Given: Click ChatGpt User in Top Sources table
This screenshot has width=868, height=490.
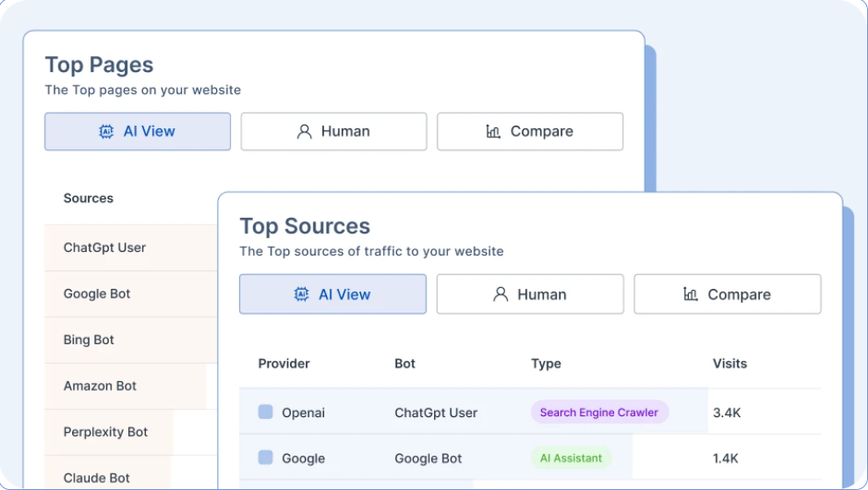Looking at the screenshot, I should 436,413.
